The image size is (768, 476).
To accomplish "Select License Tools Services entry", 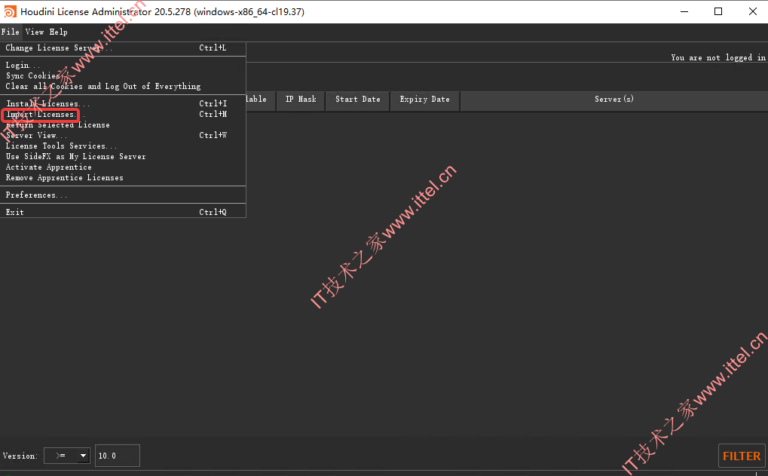I will (x=61, y=146).
